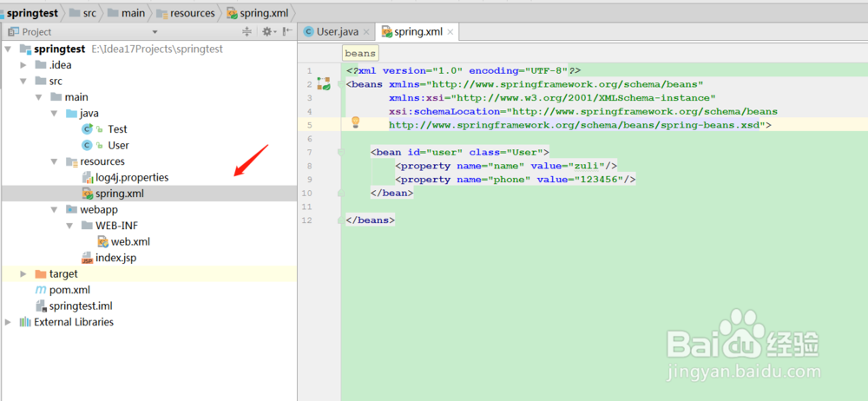Collapse the webapp folder arrow
Viewport: 868px width, 401px height.
54,210
